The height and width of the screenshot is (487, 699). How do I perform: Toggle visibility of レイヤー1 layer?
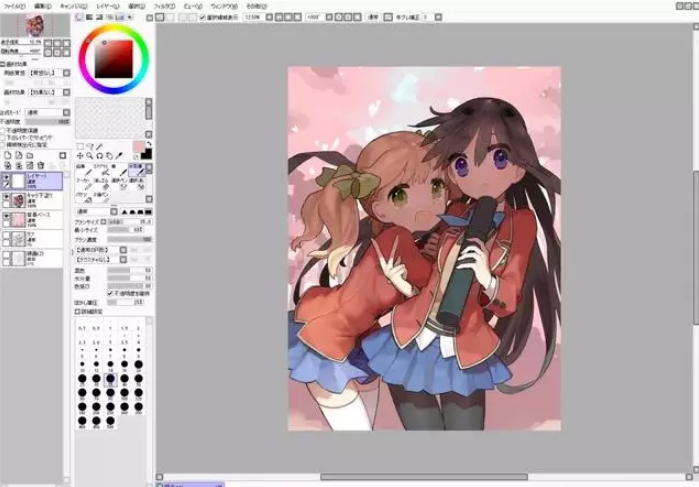[6, 177]
